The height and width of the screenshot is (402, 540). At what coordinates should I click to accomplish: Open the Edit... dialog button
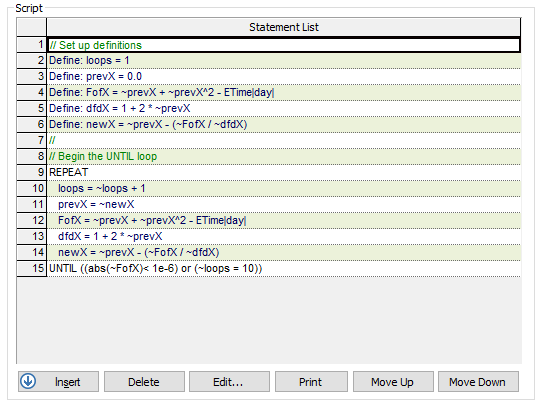(229, 382)
